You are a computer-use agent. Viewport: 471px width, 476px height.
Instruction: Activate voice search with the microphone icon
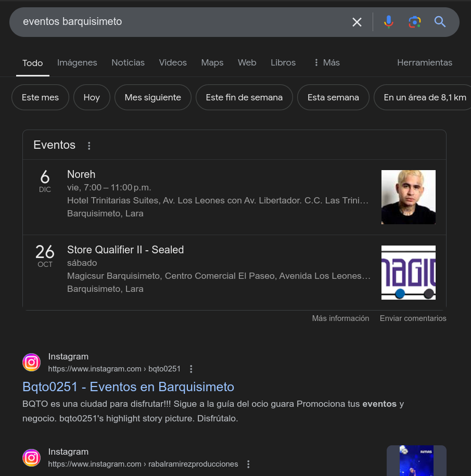[389, 22]
